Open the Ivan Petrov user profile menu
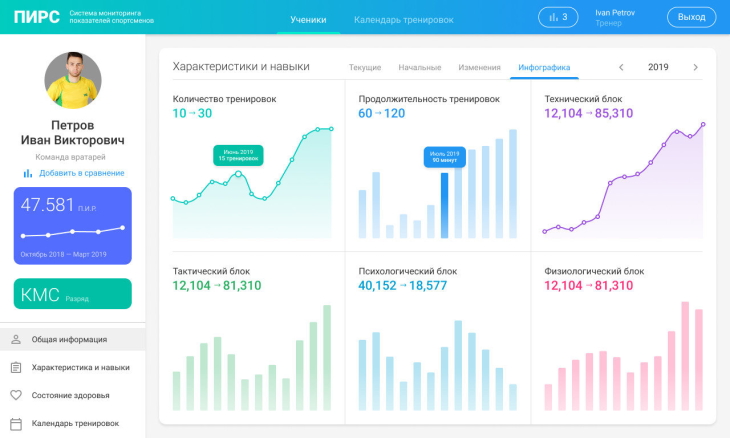This screenshot has width=730, height=438. point(615,17)
